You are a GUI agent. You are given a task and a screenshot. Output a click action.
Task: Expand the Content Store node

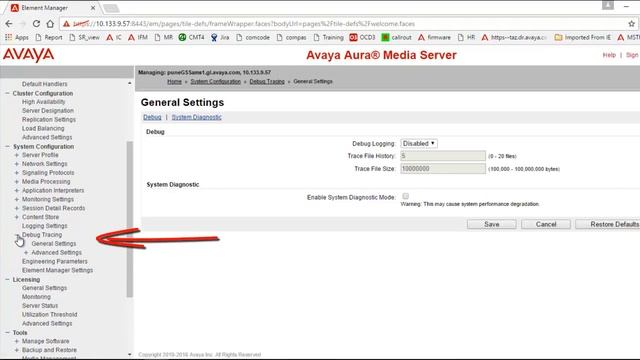17,217
